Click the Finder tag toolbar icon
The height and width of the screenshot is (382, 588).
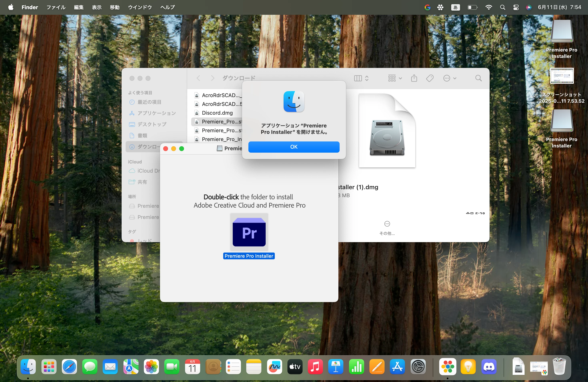(x=430, y=78)
